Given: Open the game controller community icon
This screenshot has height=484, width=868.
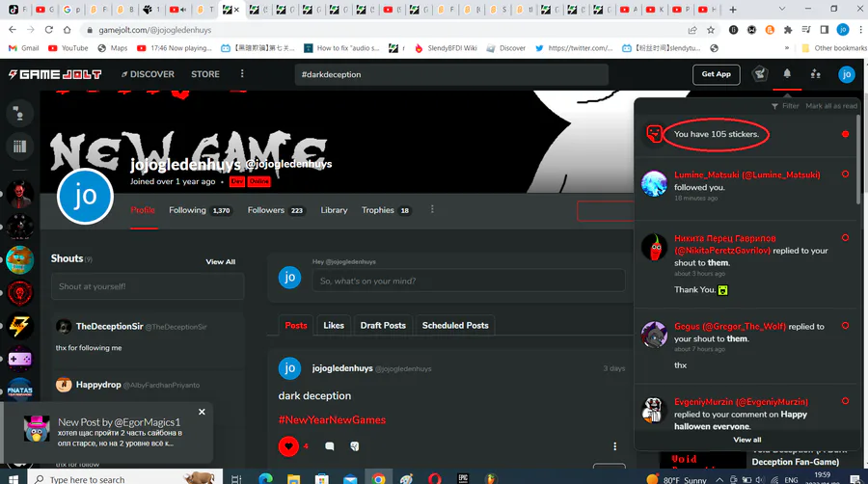Looking at the screenshot, I should 19,359.
